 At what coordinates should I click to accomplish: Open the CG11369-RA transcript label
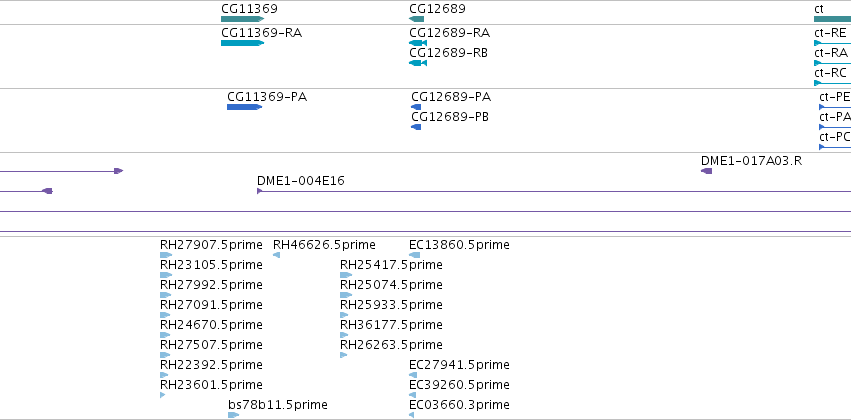(x=262, y=33)
